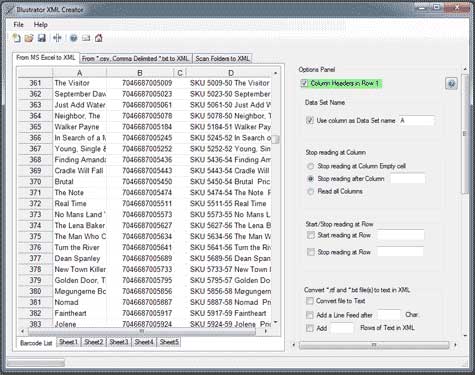Click the Stop reading after Column field
Image resolution: width=475 pixels, height=375 pixels.
click(x=408, y=179)
